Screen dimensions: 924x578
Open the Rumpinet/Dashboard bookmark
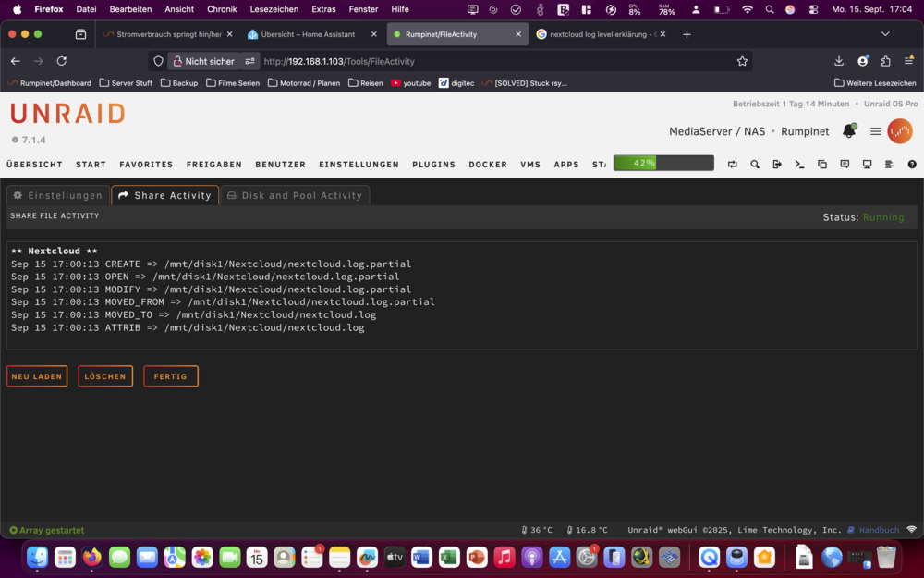click(x=50, y=83)
